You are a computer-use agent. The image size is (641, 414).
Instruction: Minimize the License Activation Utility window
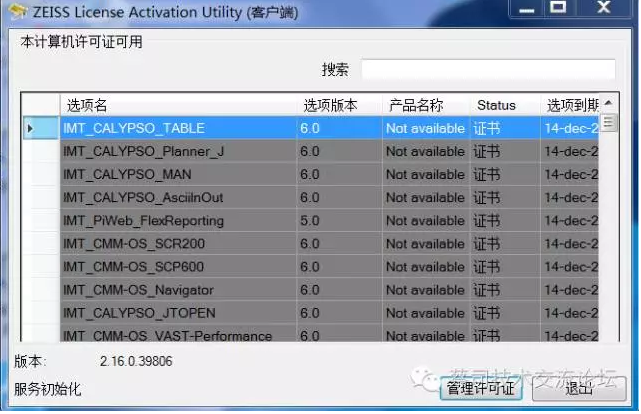pos(526,9)
